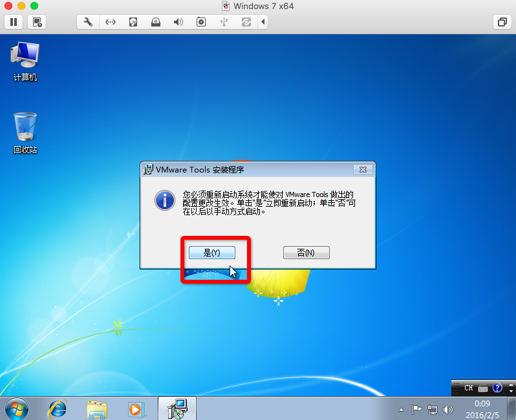
Task: Enter Unity view with top-right icon
Action: pyautogui.click(x=502, y=22)
